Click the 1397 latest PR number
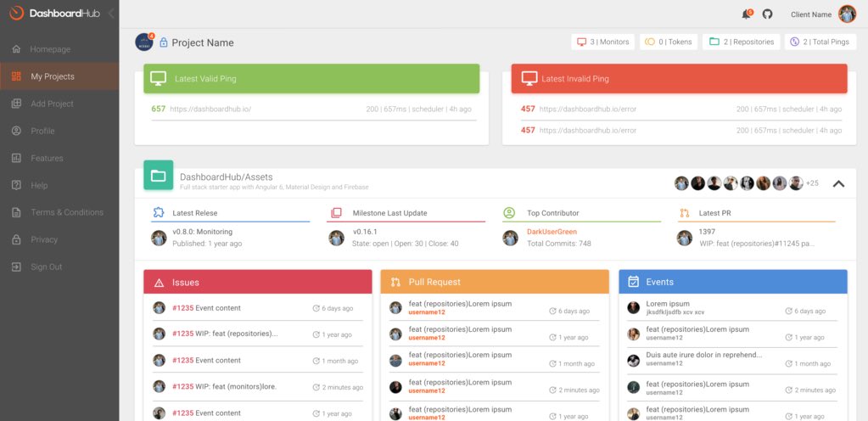This screenshot has height=421, width=868. tap(707, 232)
